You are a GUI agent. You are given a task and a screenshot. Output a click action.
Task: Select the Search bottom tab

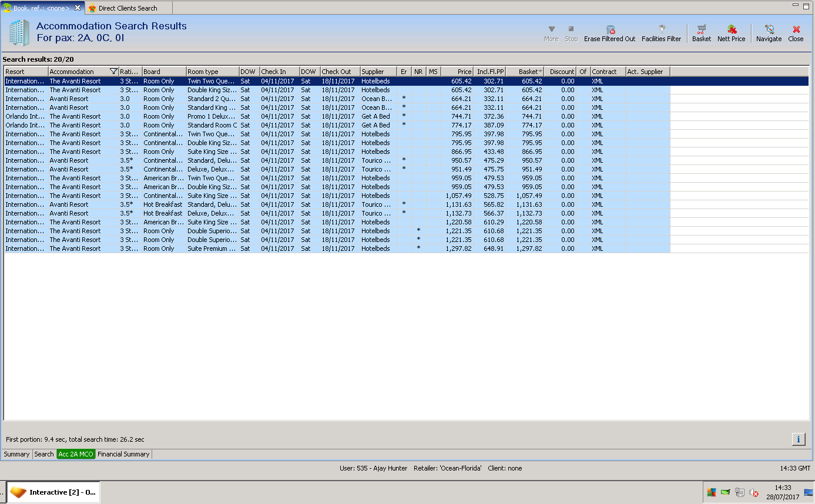point(44,454)
